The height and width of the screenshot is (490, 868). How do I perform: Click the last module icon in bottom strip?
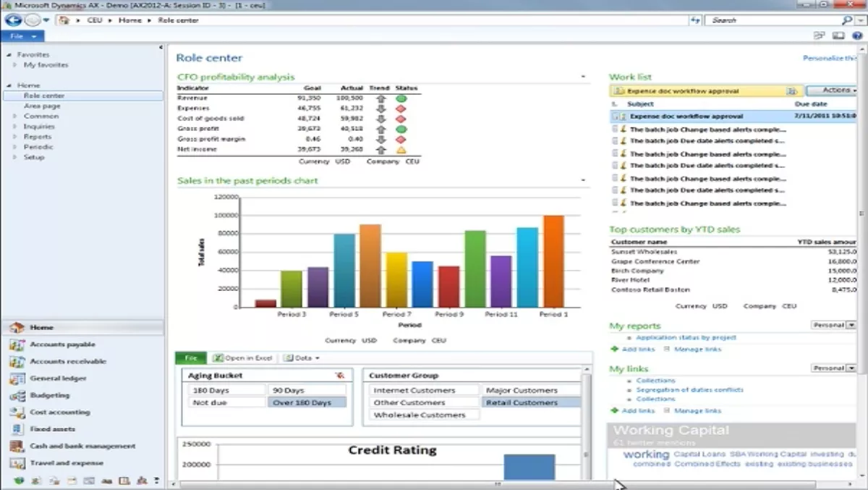point(140,480)
